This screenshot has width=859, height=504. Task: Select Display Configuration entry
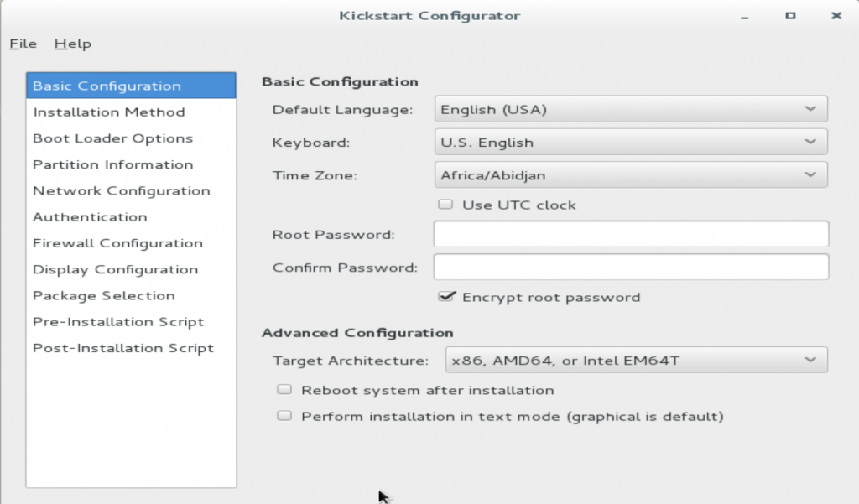click(x=131, y=269)
